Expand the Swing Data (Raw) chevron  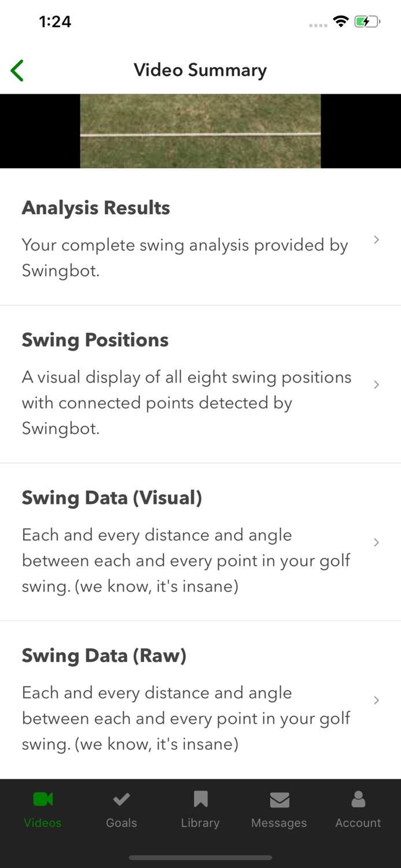[x=376, y=700]
